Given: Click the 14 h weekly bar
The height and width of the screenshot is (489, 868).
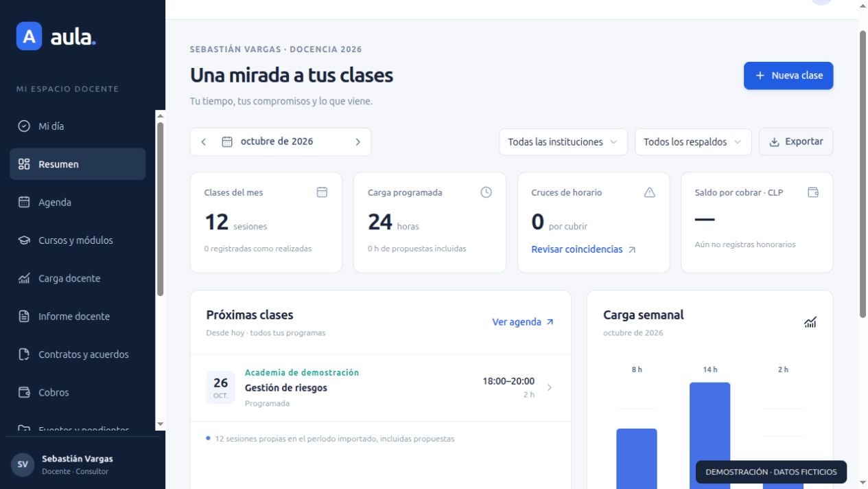Looking at the screenshot, I should point(709,435).
